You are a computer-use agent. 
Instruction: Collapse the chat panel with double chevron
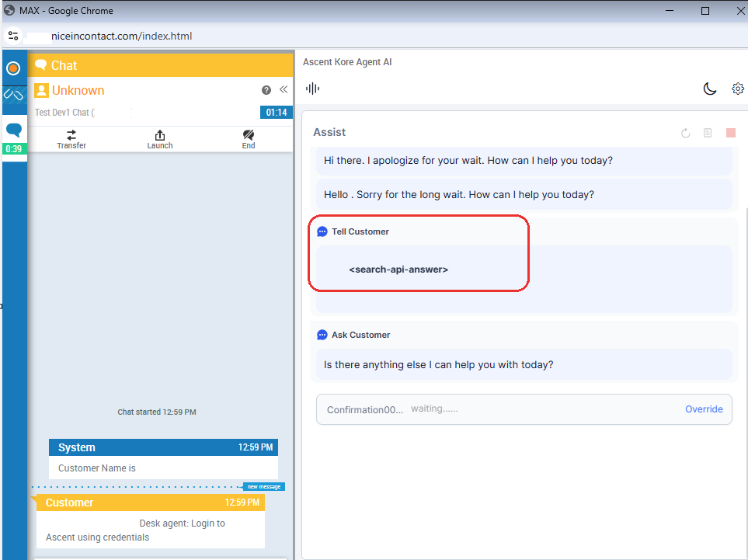pyautogui.click(x=284, y=89)
